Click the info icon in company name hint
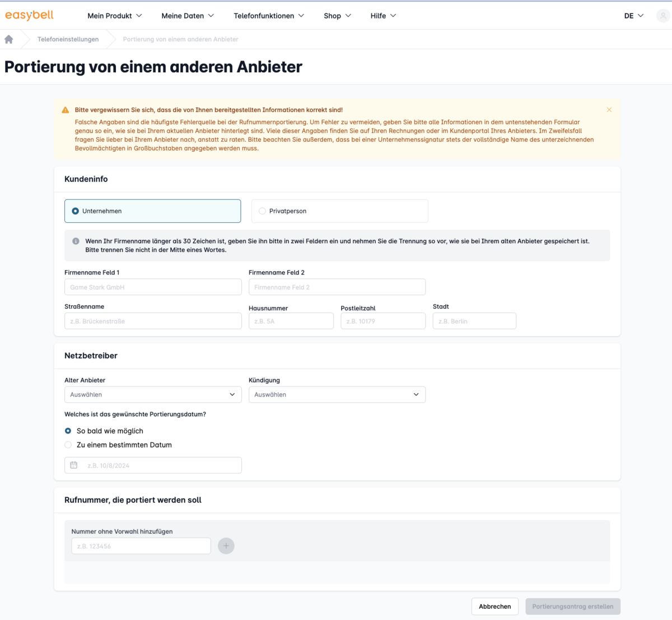 76,241
